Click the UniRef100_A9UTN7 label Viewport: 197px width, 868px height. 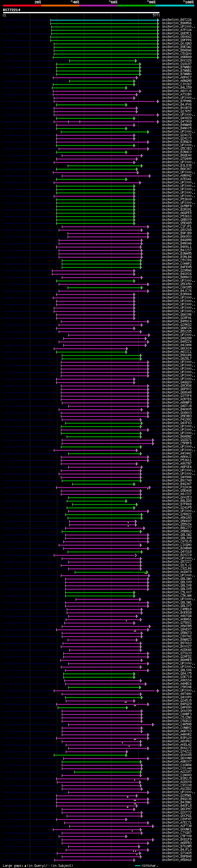177,464
